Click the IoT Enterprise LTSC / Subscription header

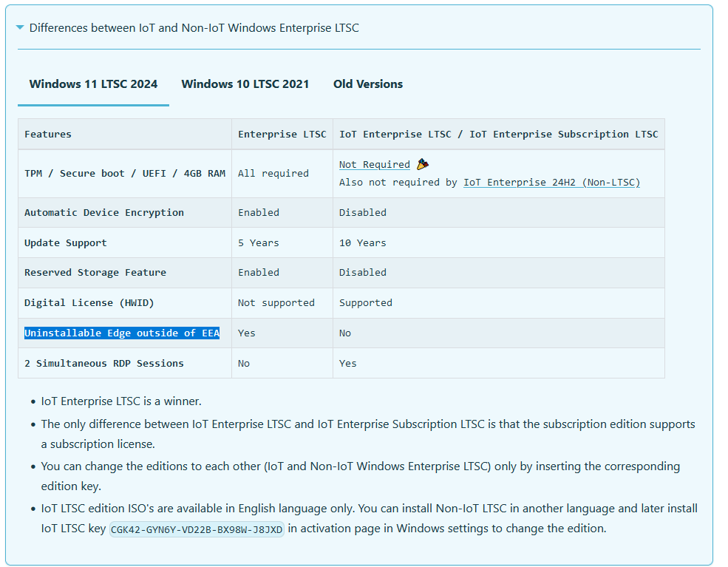pyautogui.click(x=499, y=135)
